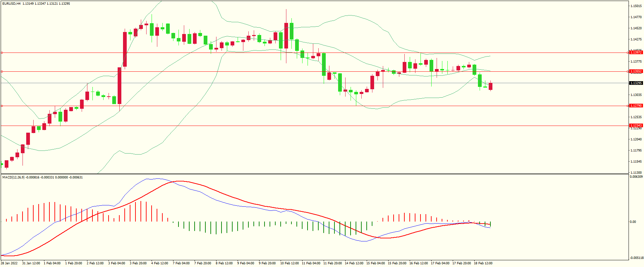This screenshot has height=267, width=644.
Task: Click the 1.14275 price scale label
Action: 636,39
